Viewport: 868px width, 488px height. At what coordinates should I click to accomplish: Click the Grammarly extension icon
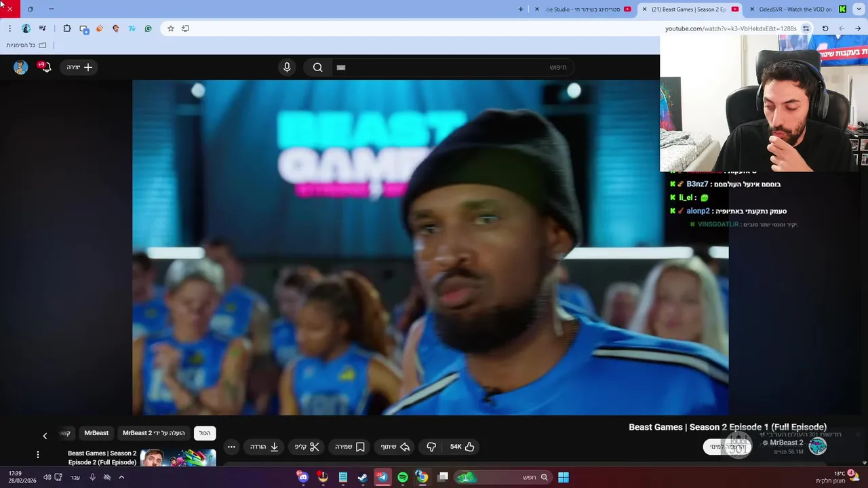[149, 28]
